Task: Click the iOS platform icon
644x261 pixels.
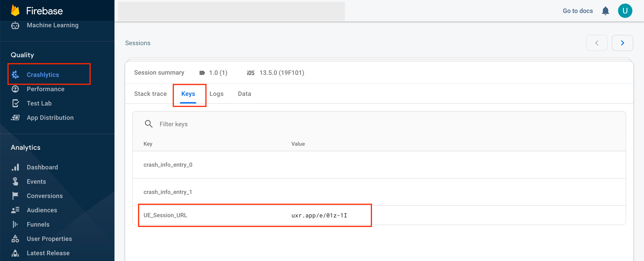Action: (250, 73)
